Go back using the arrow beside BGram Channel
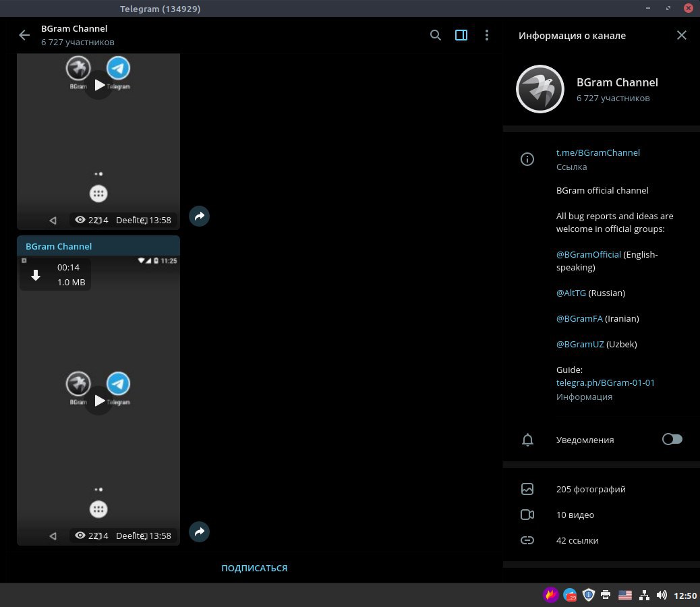Viewport: 700px width, 607px height. (24, 35)
